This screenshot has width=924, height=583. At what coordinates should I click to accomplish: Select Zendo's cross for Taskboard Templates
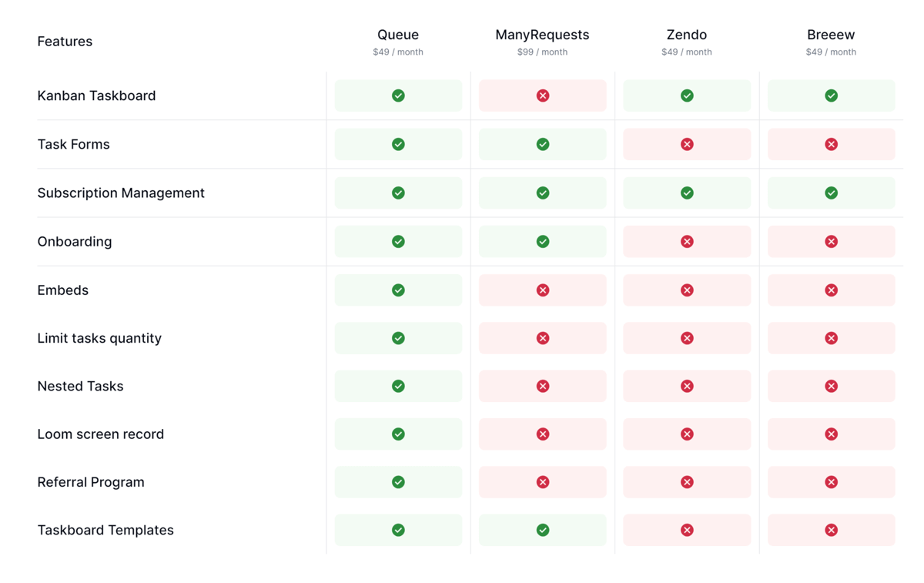(687, 530)
